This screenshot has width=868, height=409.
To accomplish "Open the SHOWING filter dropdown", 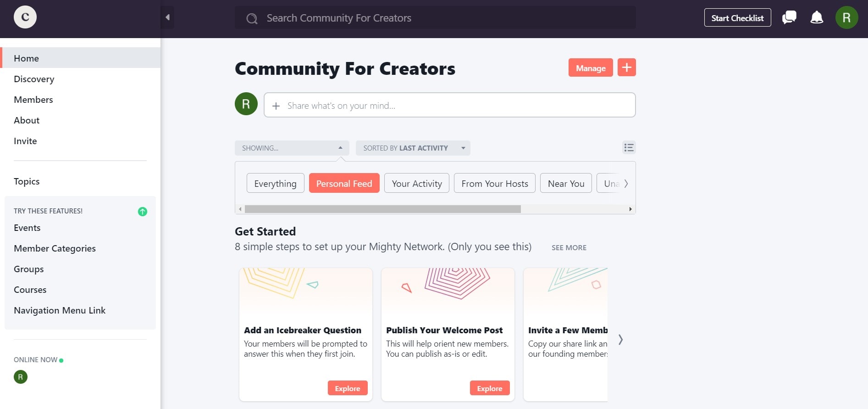I will click(292, 148).
